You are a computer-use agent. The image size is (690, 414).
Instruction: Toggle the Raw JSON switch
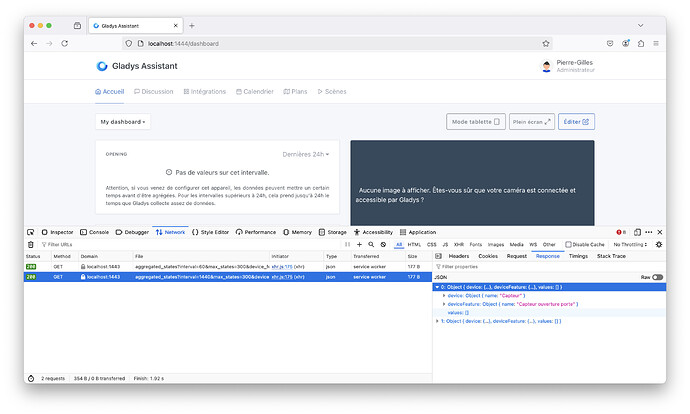(657, 277)
